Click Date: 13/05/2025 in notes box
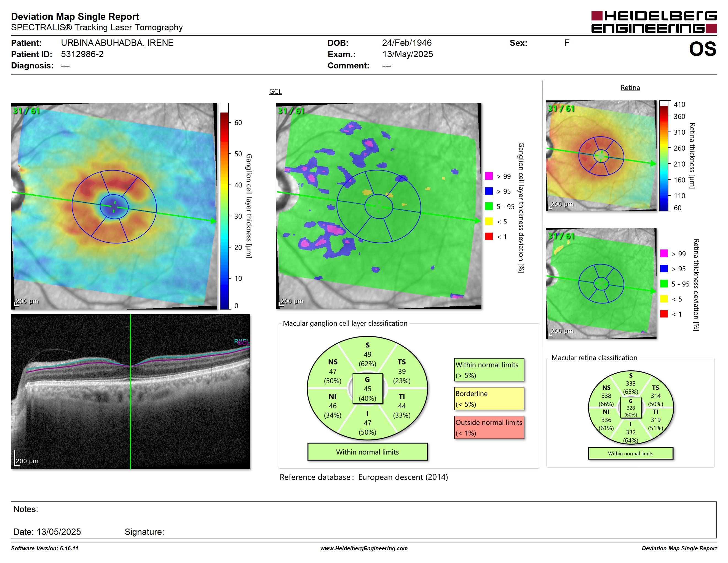Image resolution: width=728 pixels, height=563 pixels. (x=47, y=532)
